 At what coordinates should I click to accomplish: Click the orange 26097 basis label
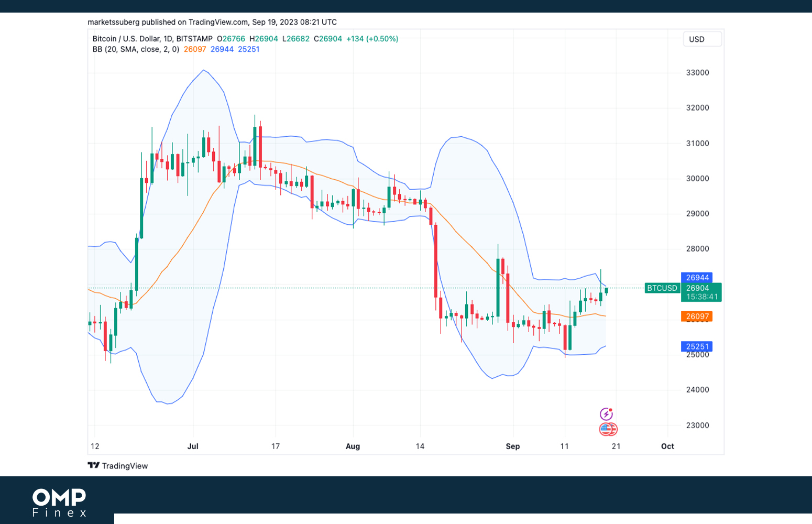click(697, 316)
